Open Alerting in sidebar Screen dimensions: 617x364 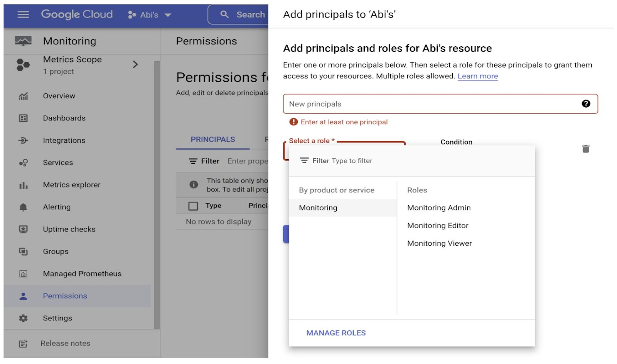(57, 207)
